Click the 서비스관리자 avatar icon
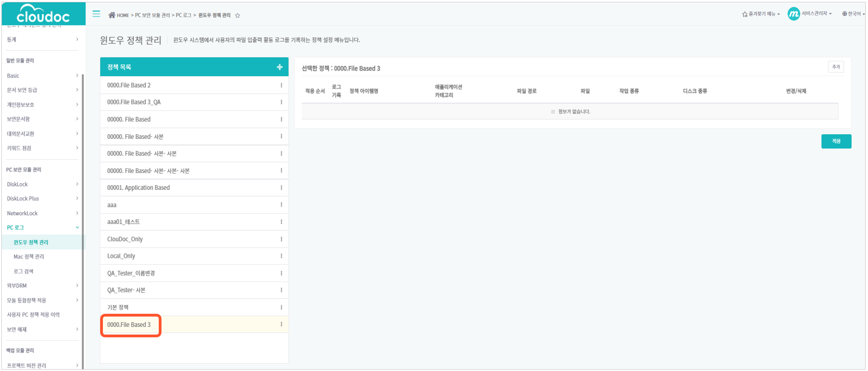868x371 pixels. 794,14
